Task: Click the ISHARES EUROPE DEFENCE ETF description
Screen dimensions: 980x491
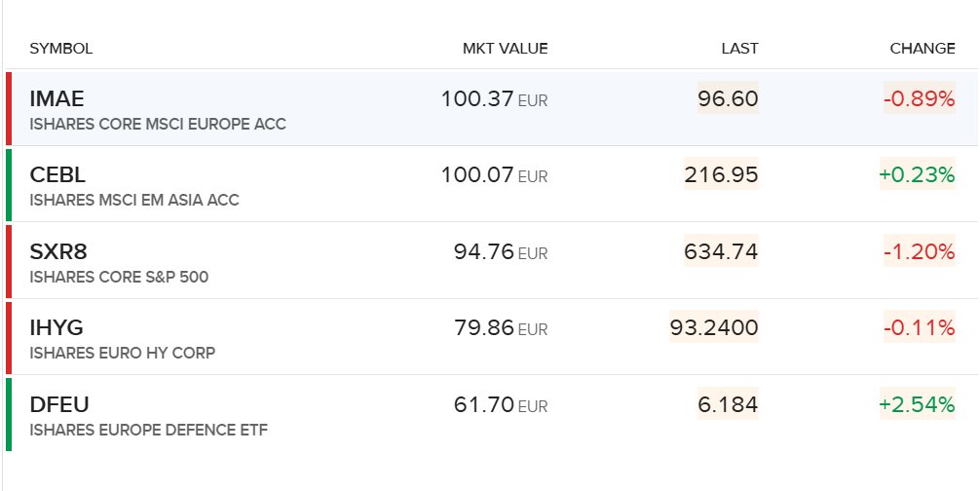Action: point(149,430)
